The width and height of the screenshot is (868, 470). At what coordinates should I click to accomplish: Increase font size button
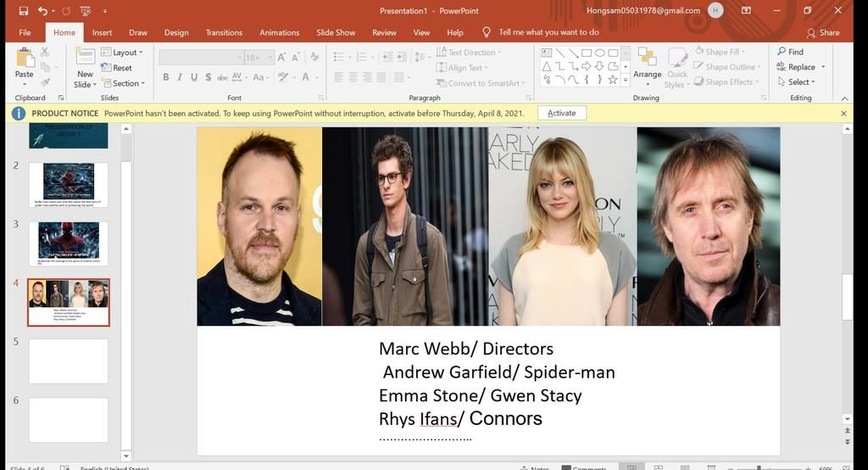tap(281, 57)
